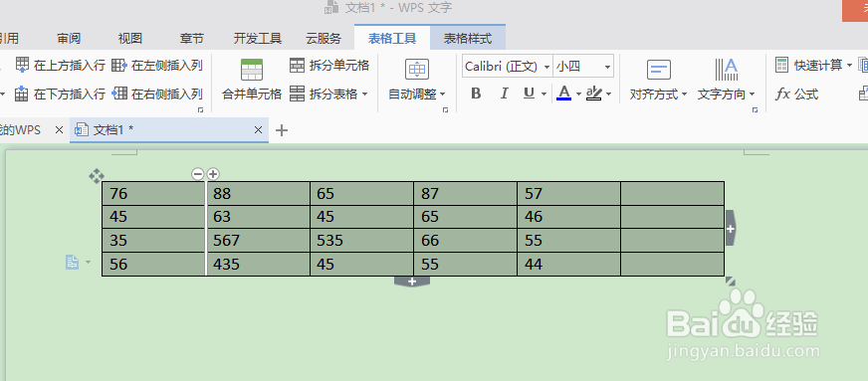Open the Split Table dropdown arrow
This screenshot has width=868, height=381.
(x=364, y=95)
